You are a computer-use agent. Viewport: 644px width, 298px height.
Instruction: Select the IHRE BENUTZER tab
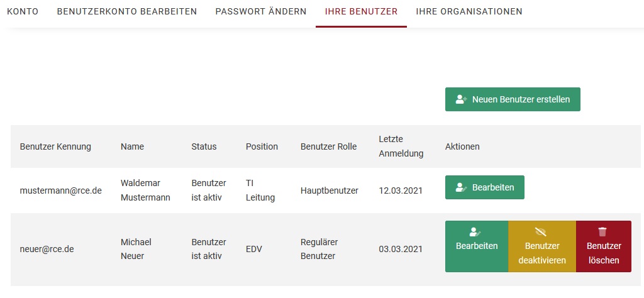click(x=361, y=12)
